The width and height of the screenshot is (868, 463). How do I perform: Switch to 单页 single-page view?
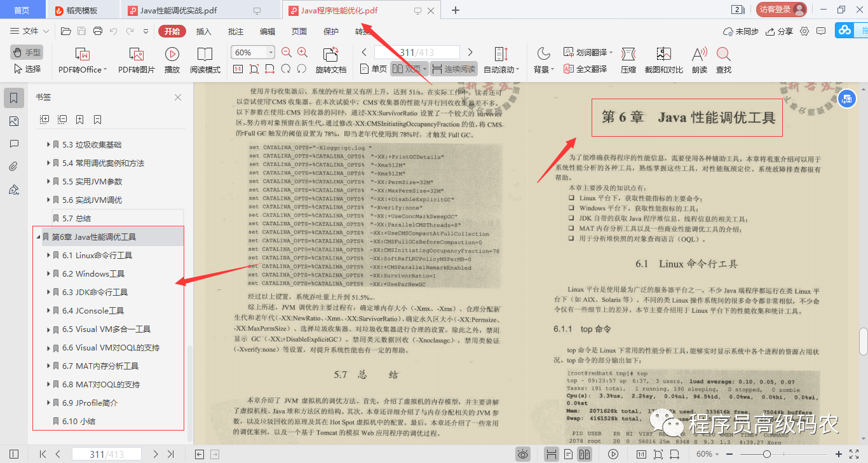click(x=374, y=69)
